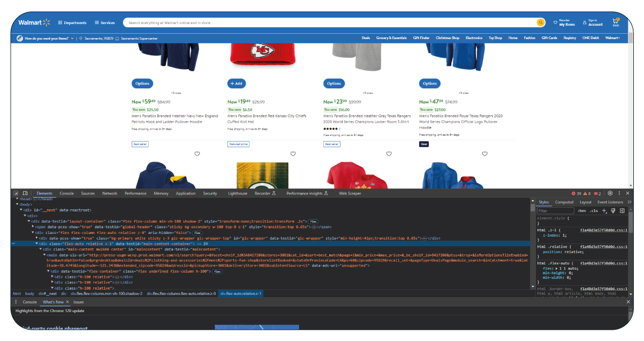Screen dimensions: 644x341
Task: Collapse the body node in DOM tree
Action: point(16,204)
